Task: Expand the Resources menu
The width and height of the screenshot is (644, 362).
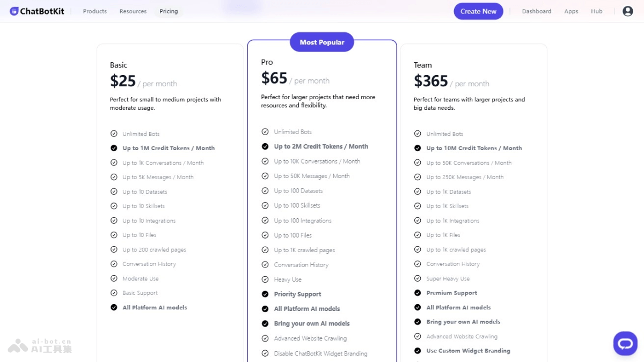Action: (x=133, y=11)
